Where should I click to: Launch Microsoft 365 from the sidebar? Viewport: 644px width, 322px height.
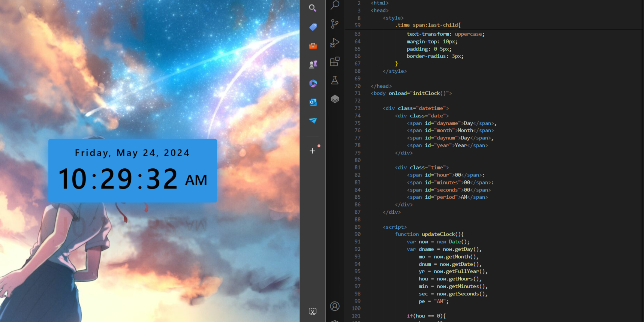pos(313,83)
